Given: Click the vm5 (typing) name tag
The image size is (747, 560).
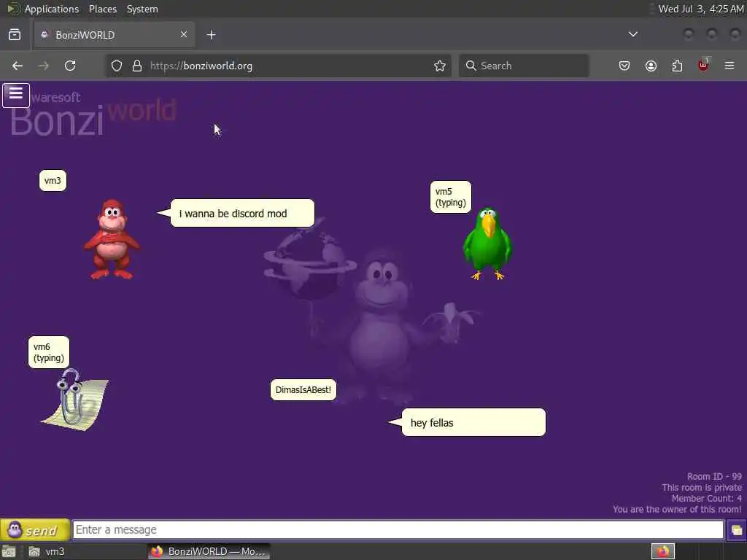Looking at the screenshot, I should click(x=451, y=197).
